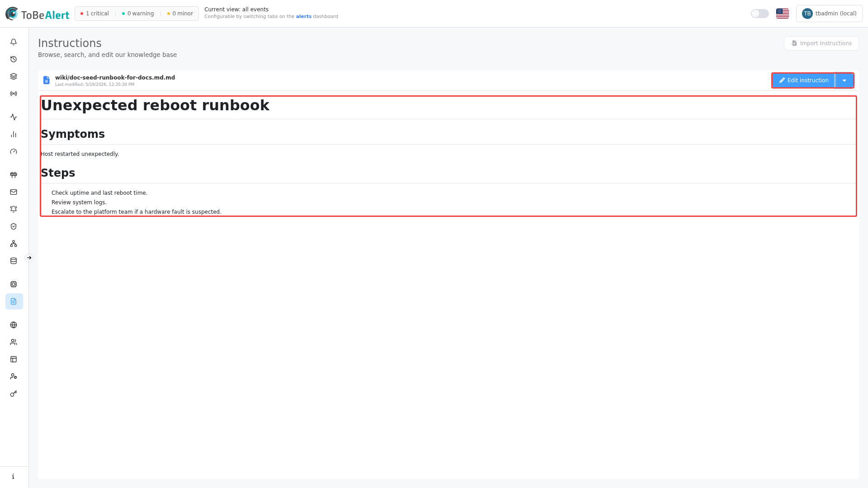Open the history clock icon in sidebar
This screenshot has width=868, height=488.
[14, 59]
